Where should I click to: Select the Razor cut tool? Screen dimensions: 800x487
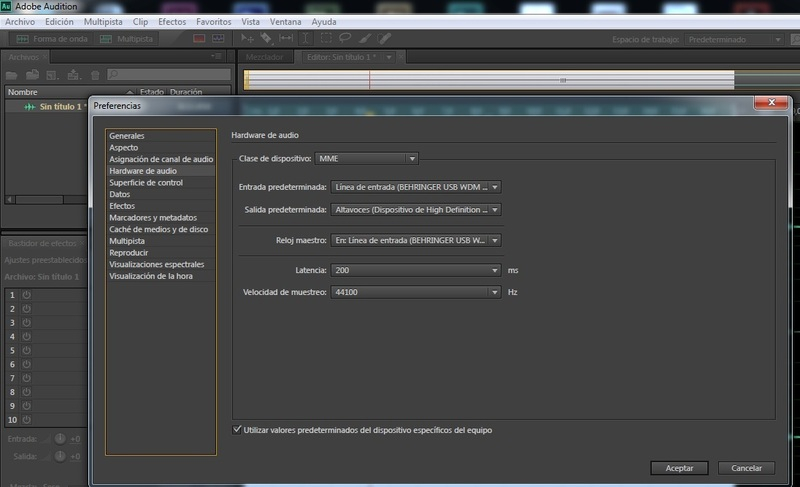267,39
